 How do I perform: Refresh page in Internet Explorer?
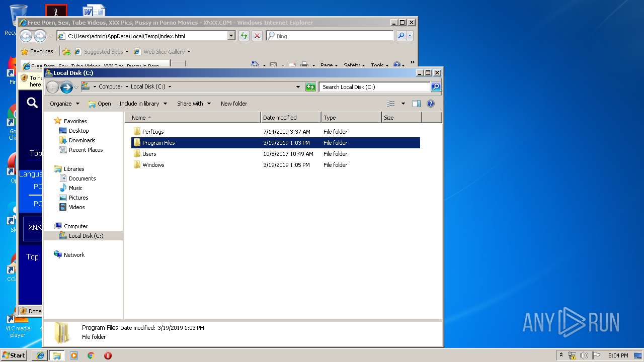point(244,36)
